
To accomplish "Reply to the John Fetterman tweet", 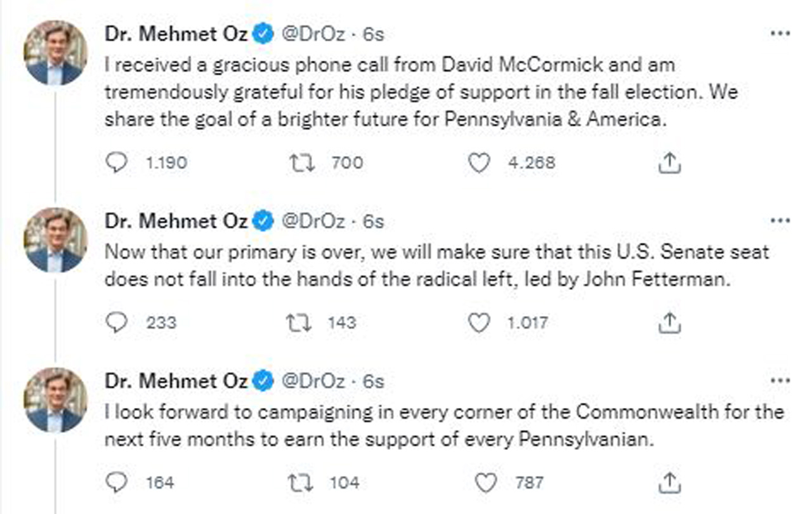I will (x=116, y=323).
